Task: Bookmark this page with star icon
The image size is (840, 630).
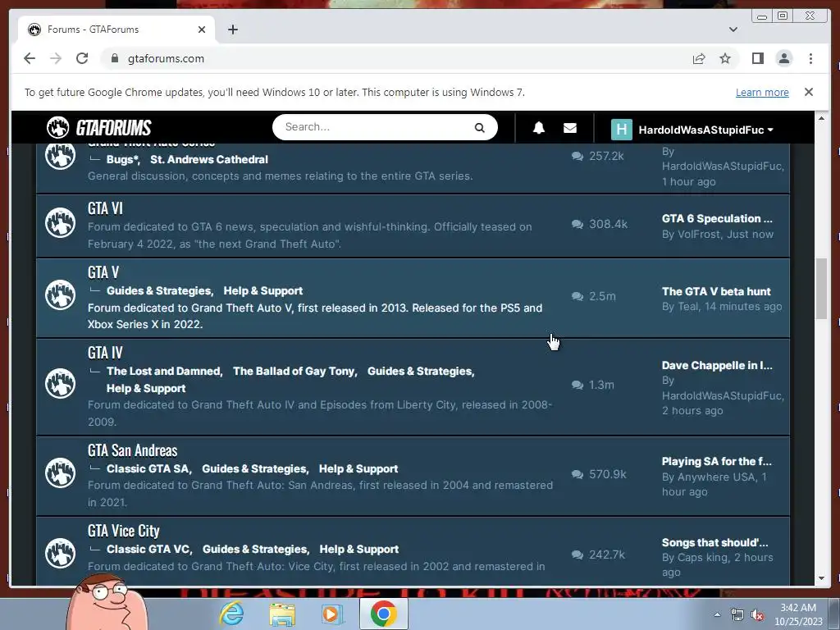Action: (725, 58)
